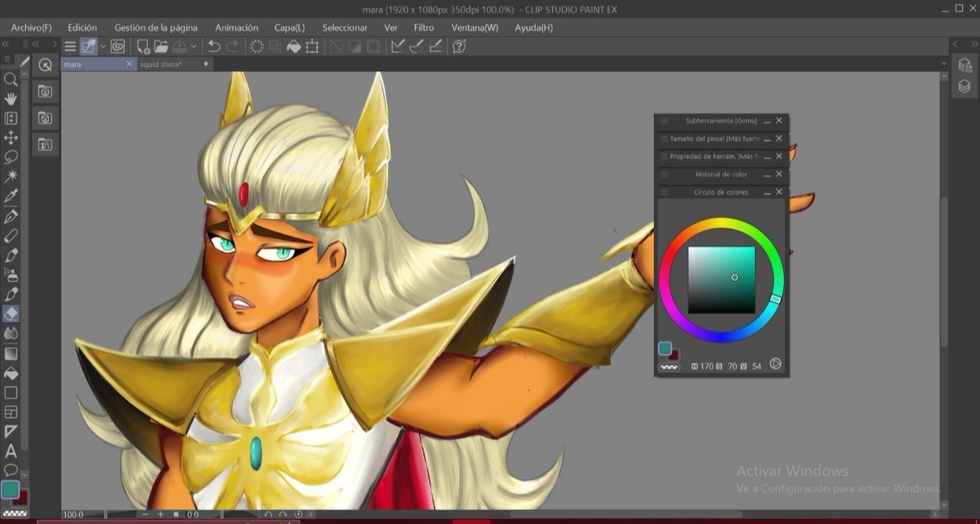Expand dropdown arrow next to edit-pen icon
This screenshot has height=524, width=980.
click(102, 47)
